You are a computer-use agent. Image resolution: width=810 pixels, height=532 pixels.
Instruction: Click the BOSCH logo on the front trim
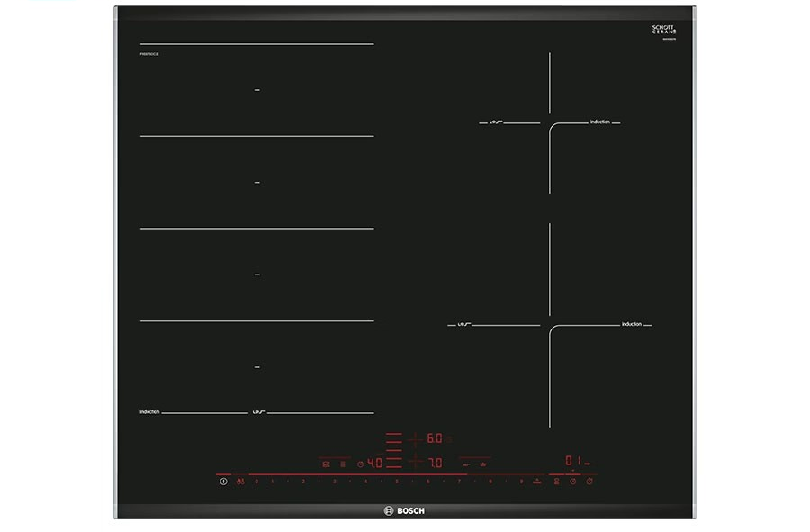tap(404, 511)
